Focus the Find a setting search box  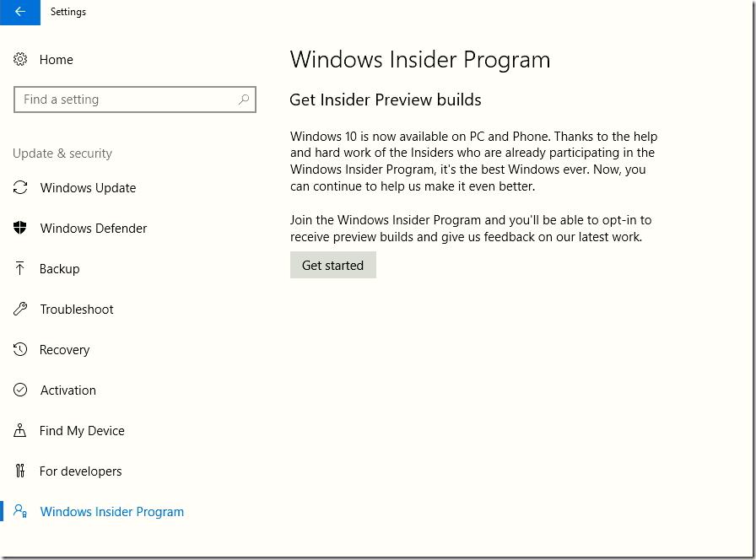tap(135, 100)
